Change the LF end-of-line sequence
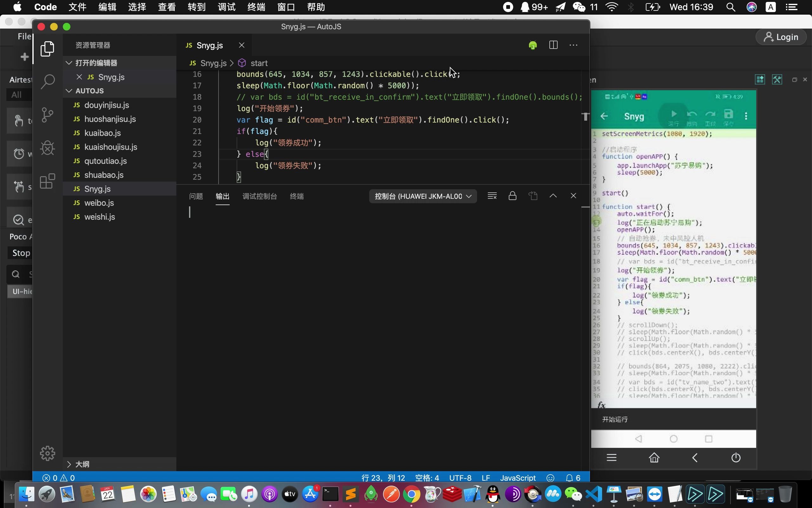Viewport: 812px width, 508px height. click(x=486, y=478)
